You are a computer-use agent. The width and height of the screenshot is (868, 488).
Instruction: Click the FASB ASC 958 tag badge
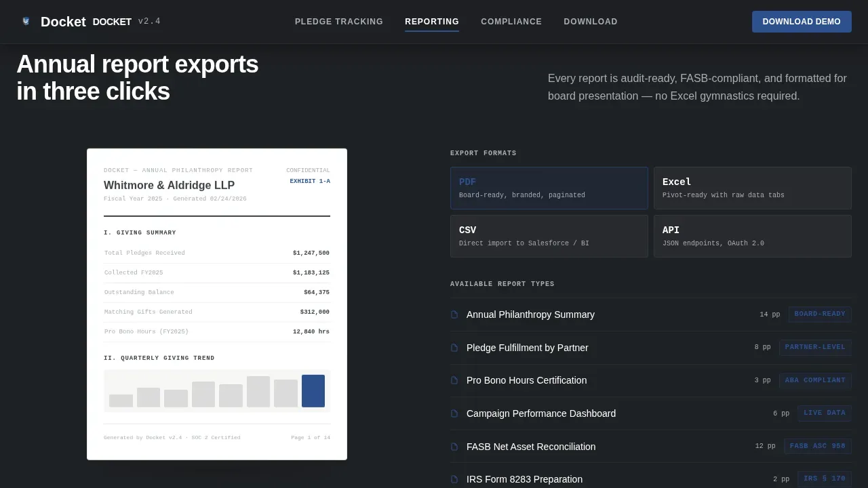coord(818,447)
